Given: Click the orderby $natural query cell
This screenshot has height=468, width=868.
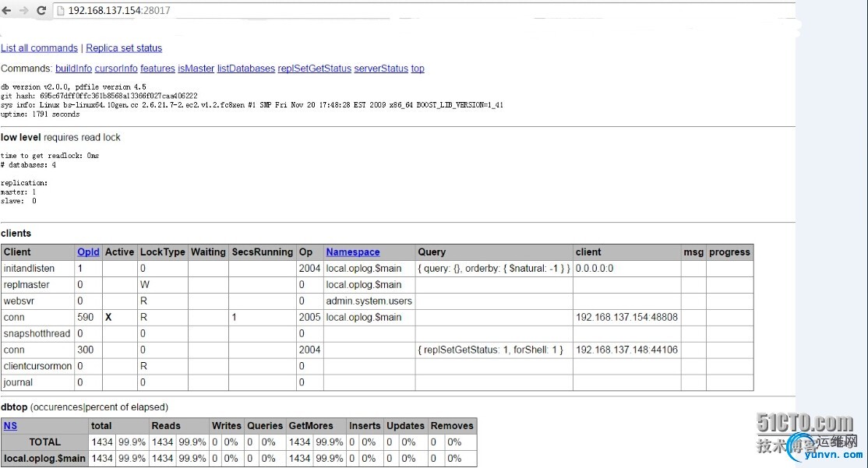Looking at the screenshot, I should [x=494, y=269].
